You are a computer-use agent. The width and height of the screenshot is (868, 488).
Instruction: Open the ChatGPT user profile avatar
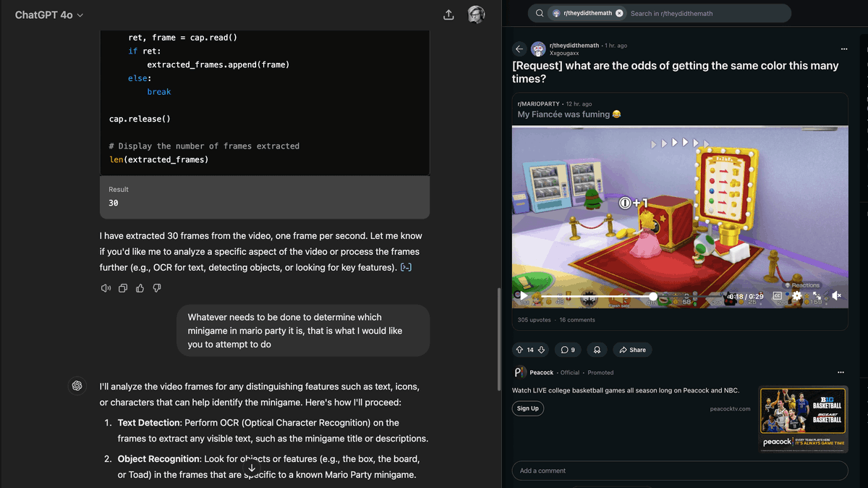pos(476,15)
